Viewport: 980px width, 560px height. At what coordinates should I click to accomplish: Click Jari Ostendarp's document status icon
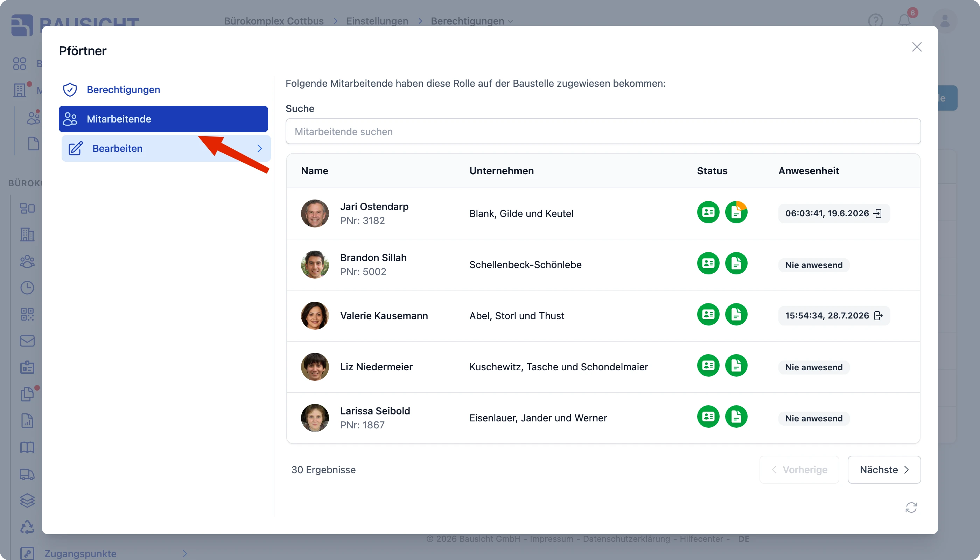coord(736,212)
